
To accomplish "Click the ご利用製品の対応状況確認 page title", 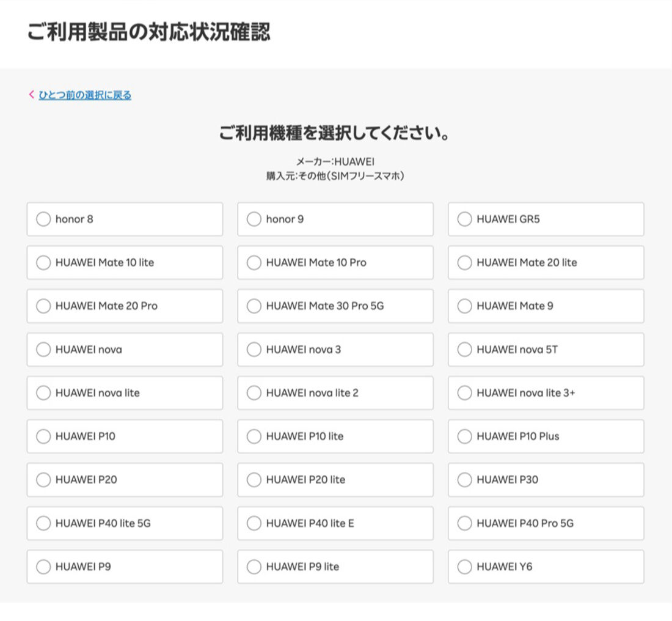I will (148, 31).
